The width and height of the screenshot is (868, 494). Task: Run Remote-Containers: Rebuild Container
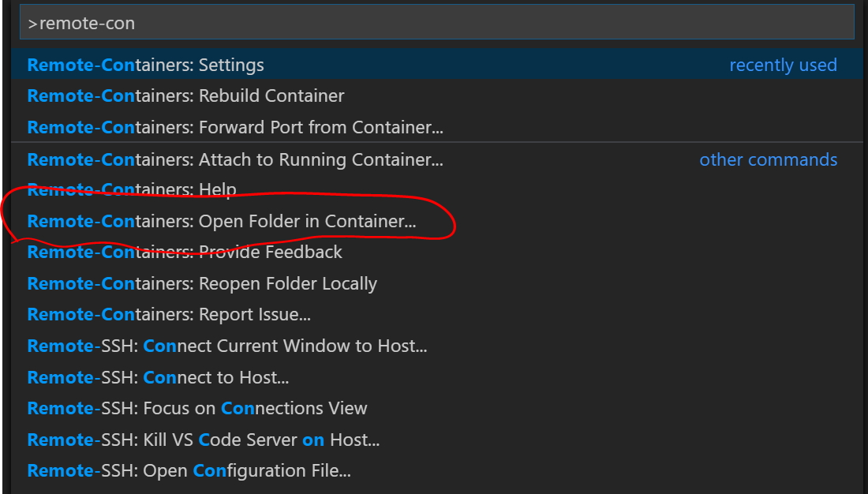tap(185, 95)
